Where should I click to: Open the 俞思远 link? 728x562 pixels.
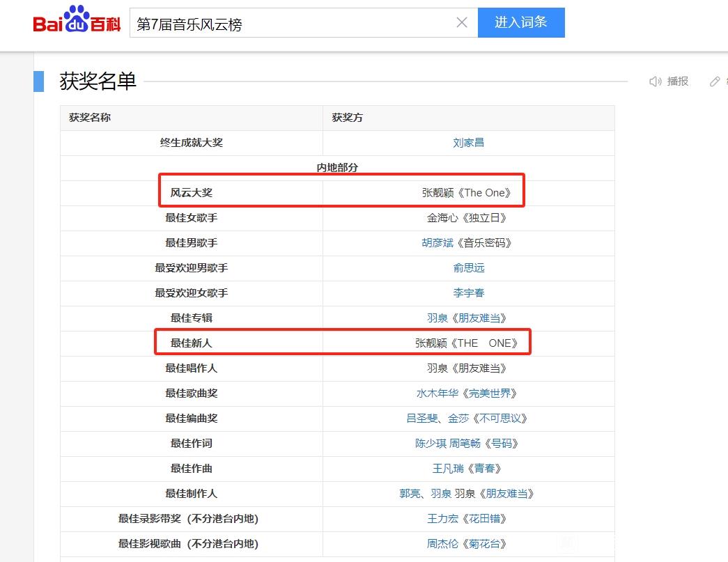point(468,268)
